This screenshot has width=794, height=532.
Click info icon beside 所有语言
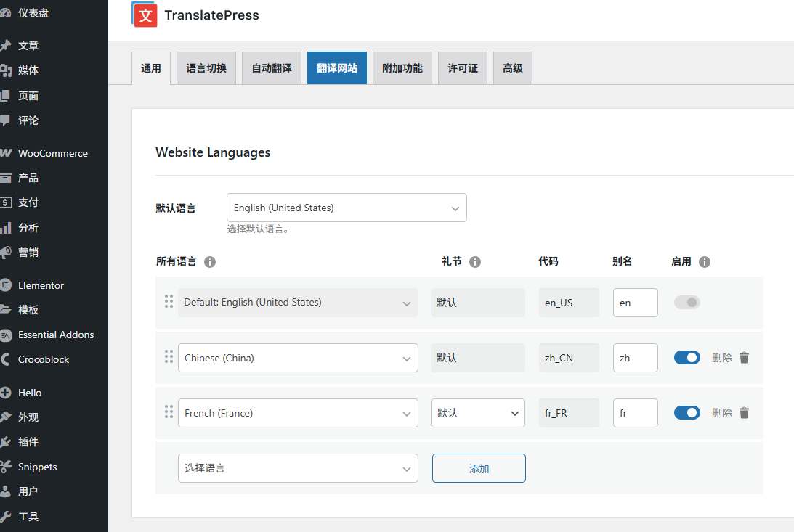tap(210, 262)
